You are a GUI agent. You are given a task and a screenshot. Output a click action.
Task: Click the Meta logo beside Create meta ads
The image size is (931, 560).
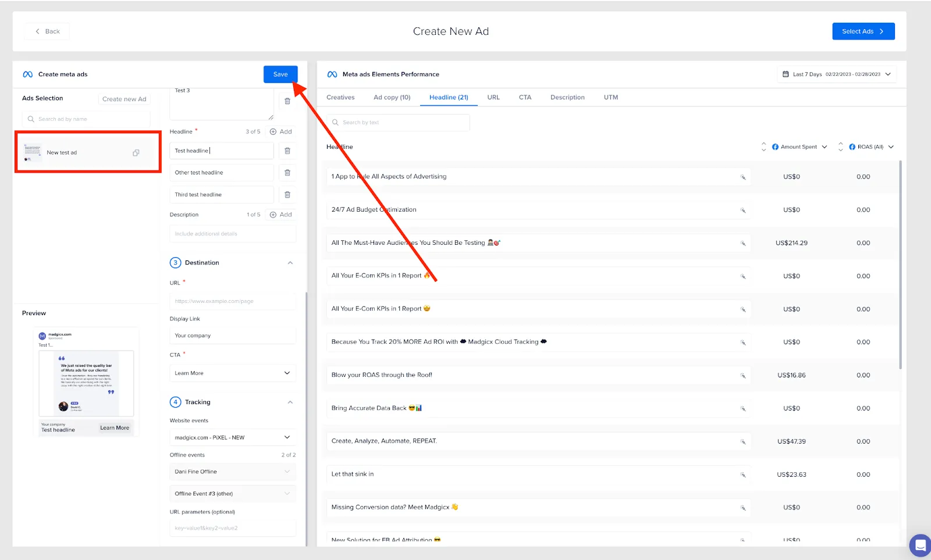pos(28,74)
